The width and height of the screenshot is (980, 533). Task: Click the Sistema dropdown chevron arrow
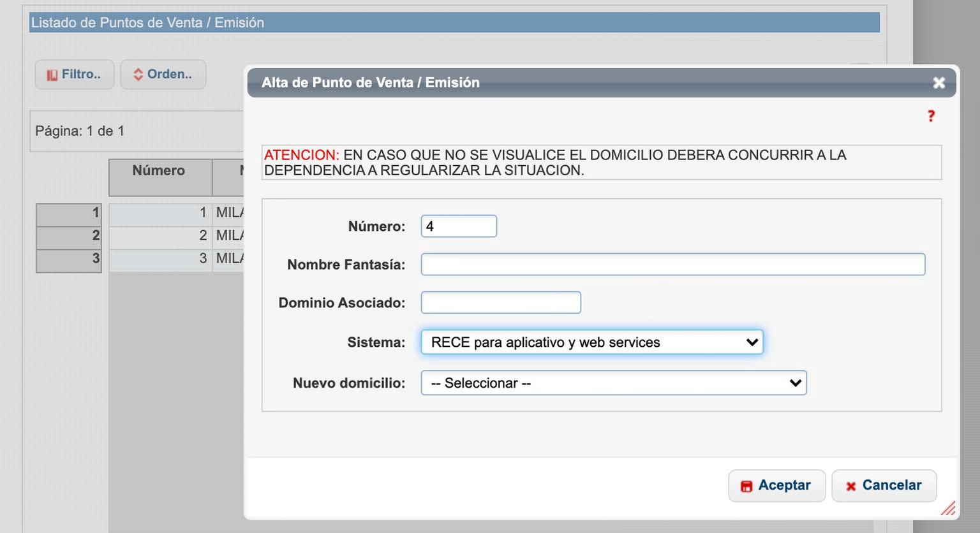[x=750, y=342]
